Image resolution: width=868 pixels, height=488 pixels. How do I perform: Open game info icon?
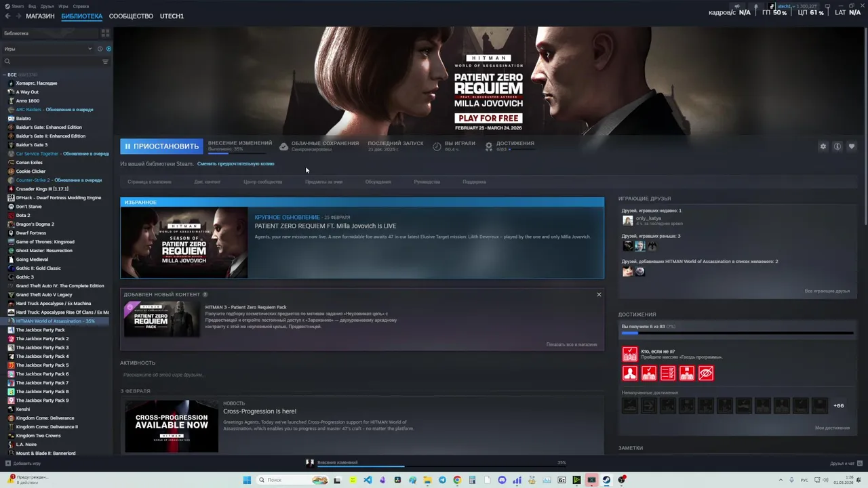(837, 146)
